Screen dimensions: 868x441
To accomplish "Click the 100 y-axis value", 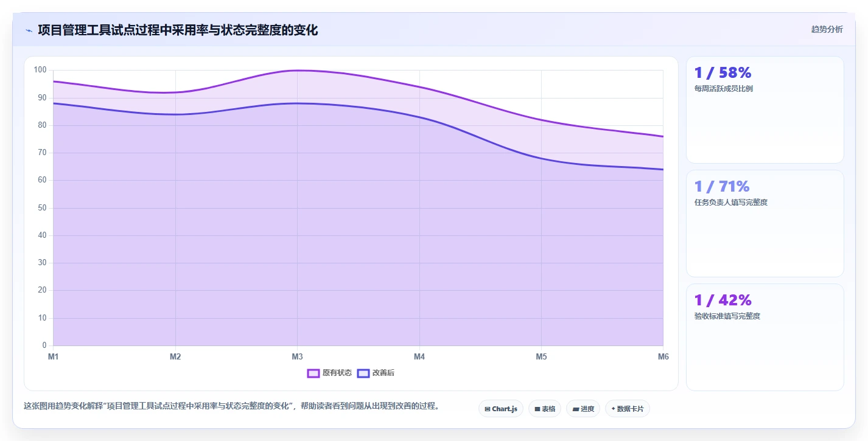I will 40,70.
